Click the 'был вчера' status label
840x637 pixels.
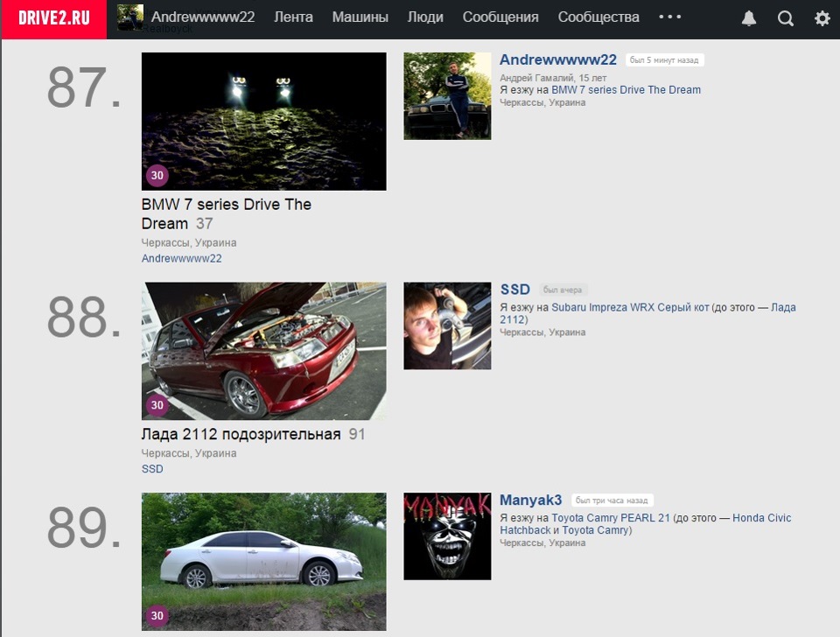click(563, 290)
